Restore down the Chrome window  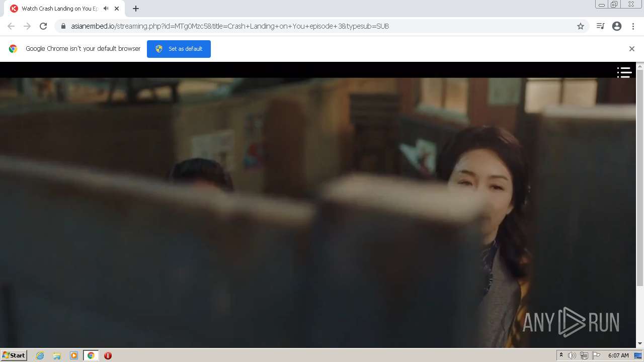pos(614,5)
